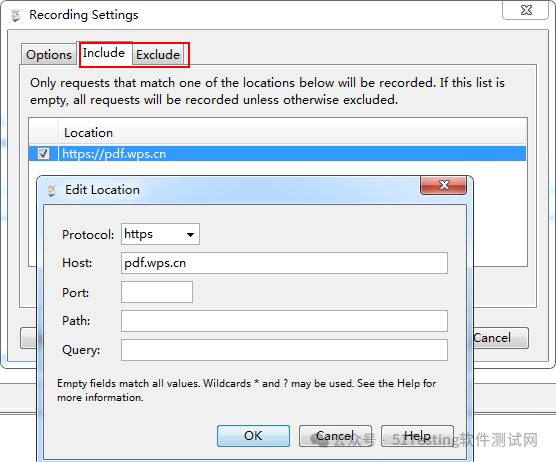The height and width of the screenshot is (462, 556).
Task: Switch to the Options tab
Action: click(x=49, y=55)
